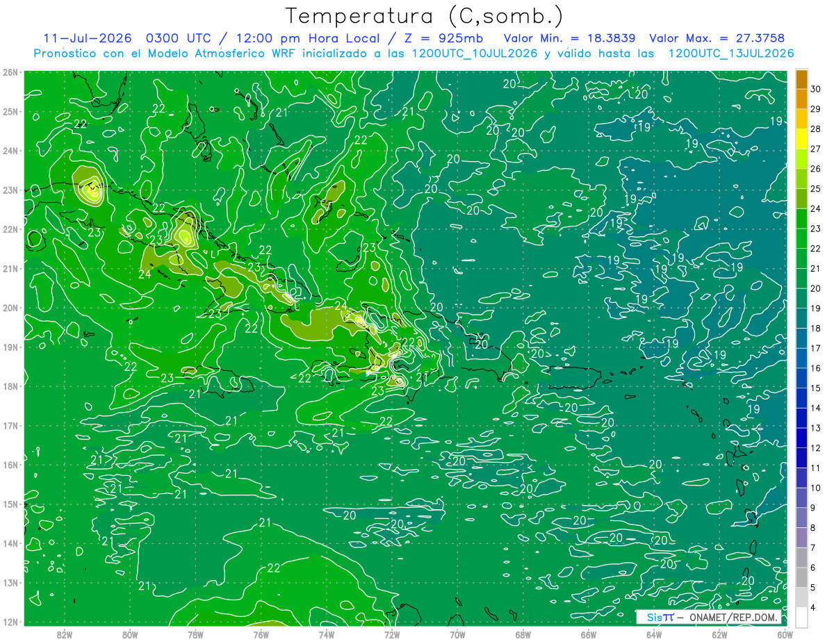
Task: Click the "76W" longitude axis label
Action: [261, 634]
